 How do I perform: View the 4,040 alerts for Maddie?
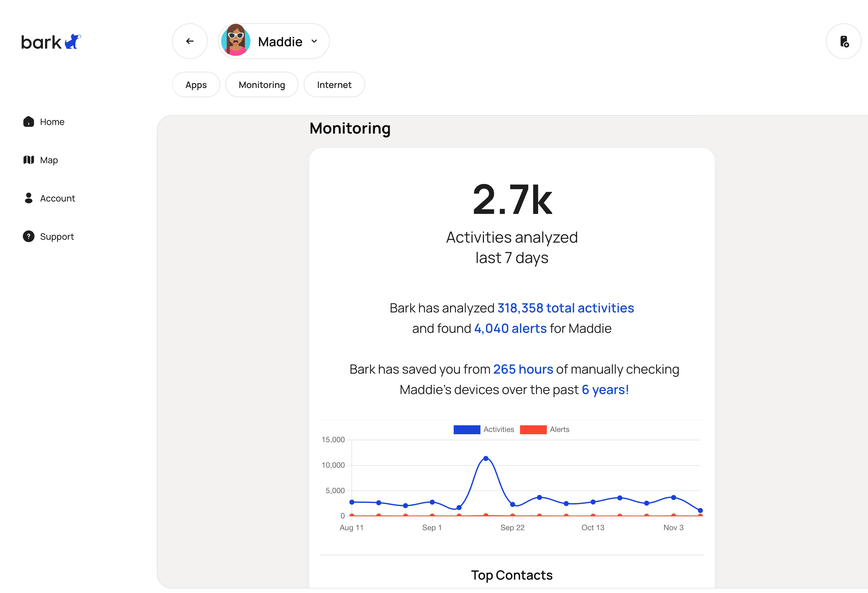click(510, 328)
